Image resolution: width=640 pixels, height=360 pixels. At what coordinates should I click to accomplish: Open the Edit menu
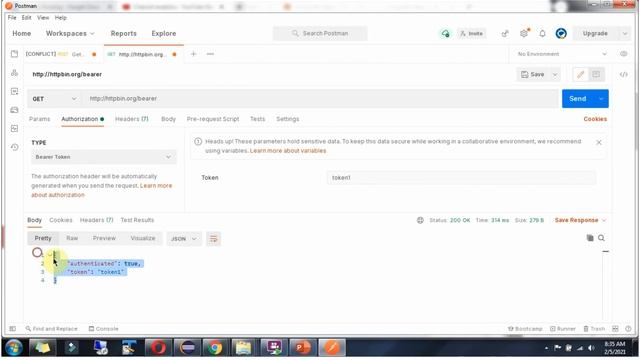[27, 18]
